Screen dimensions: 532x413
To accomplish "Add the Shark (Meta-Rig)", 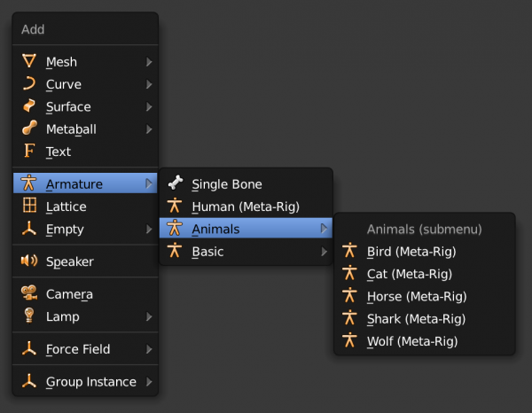I will [x=425, y=319].
